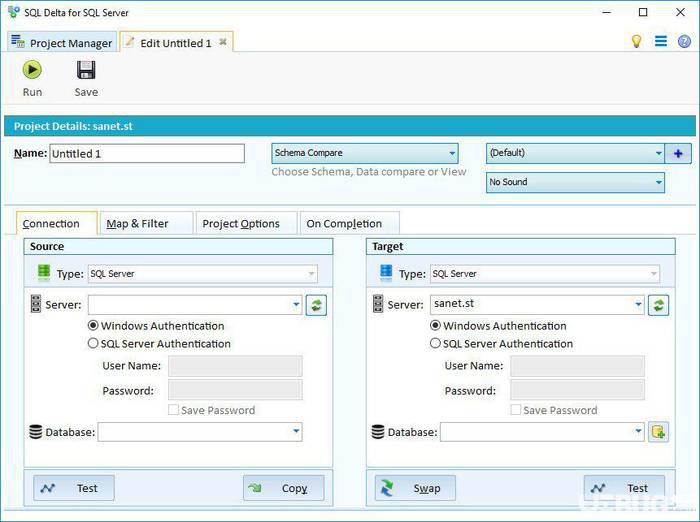Open the Schema Compare dropdown
This screenshot has height=522, width=700.
tap(365, 153)
